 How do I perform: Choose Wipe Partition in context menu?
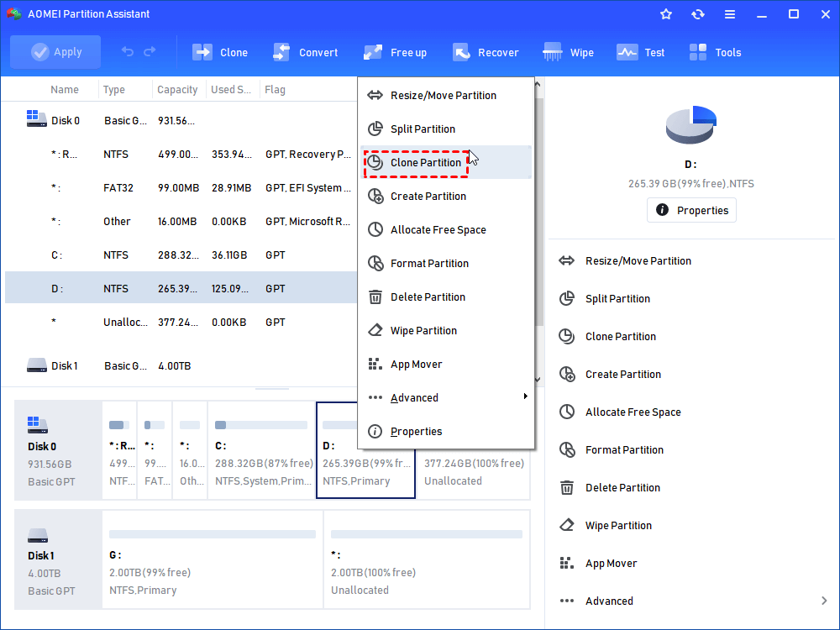446,330
